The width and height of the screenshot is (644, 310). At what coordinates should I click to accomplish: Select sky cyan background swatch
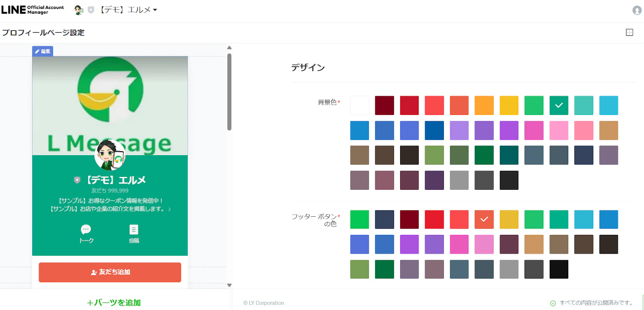pyautogui.click(x=609, y=105)
